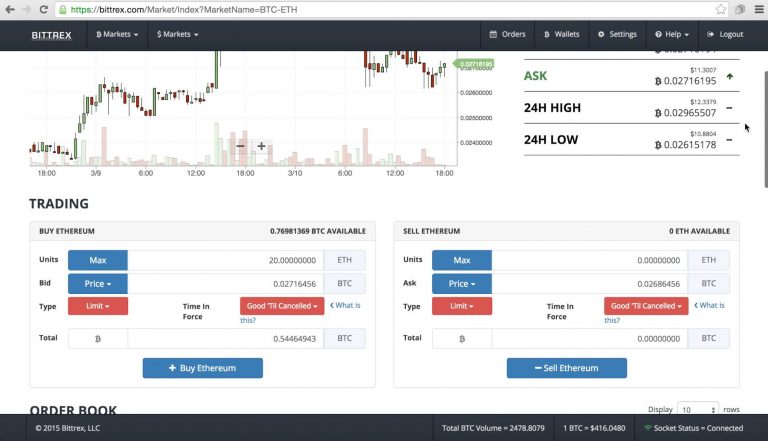Click the Bitcoin symbol in buy Total row
768x441 pixels.
click(98, 339)
